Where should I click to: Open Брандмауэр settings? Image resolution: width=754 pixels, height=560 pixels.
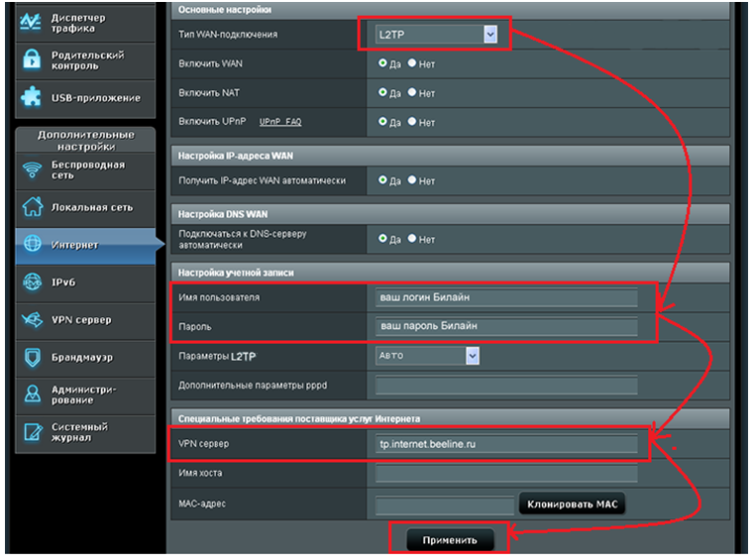click(x=85, y=358)
